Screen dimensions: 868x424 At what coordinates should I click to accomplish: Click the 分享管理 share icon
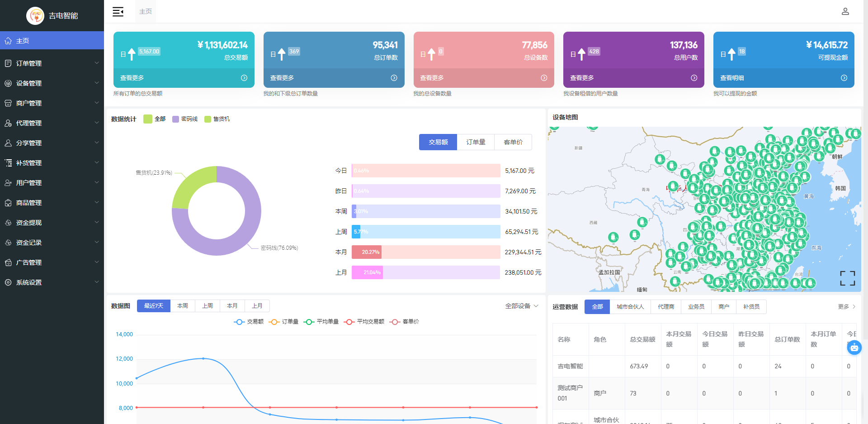click(x=8, y=143)
